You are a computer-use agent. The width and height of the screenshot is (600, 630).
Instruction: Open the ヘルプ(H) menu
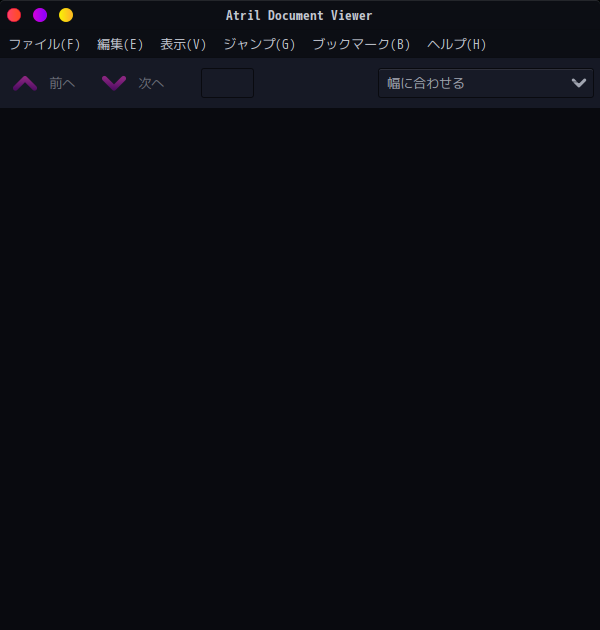point(457,44)
